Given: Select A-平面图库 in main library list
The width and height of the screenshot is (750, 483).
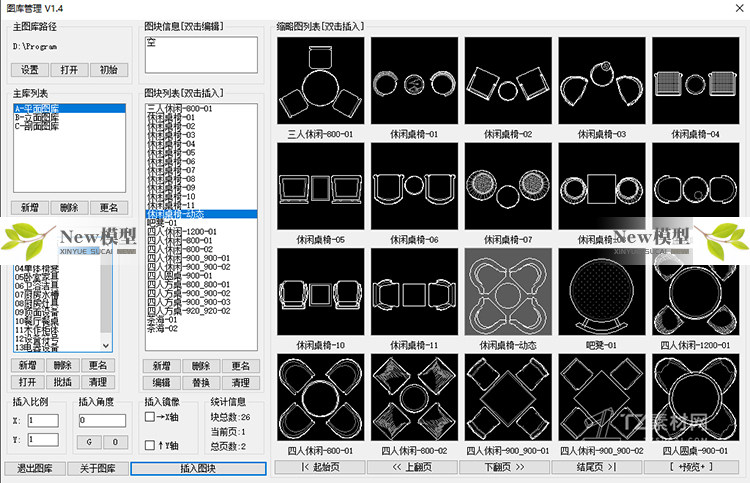Looking at the screenshot, I should [x=69, y=109].
